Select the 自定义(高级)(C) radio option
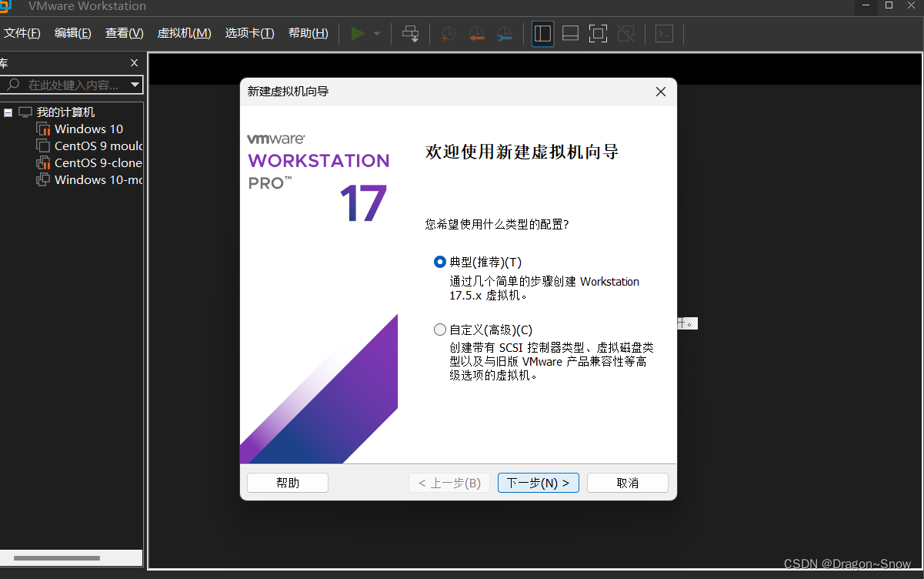Screen dimensions: 924x579 (440, 330)
